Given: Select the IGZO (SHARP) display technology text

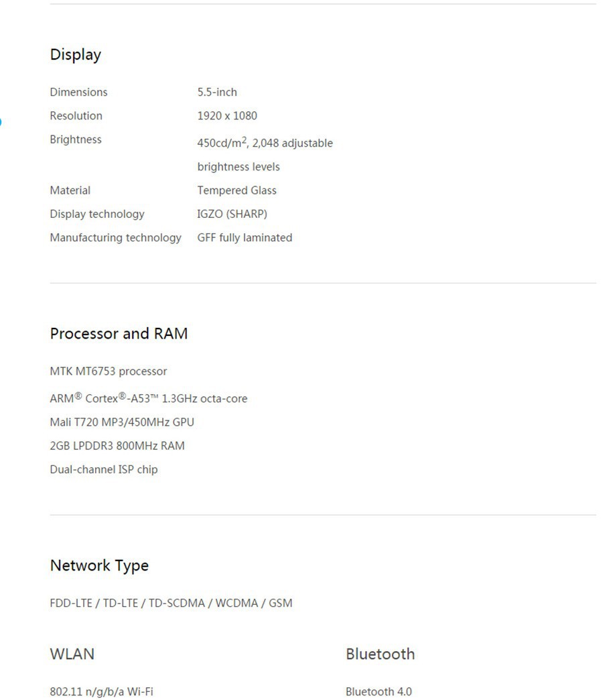Looking at the screenshot, I should (x=232, y=214).
